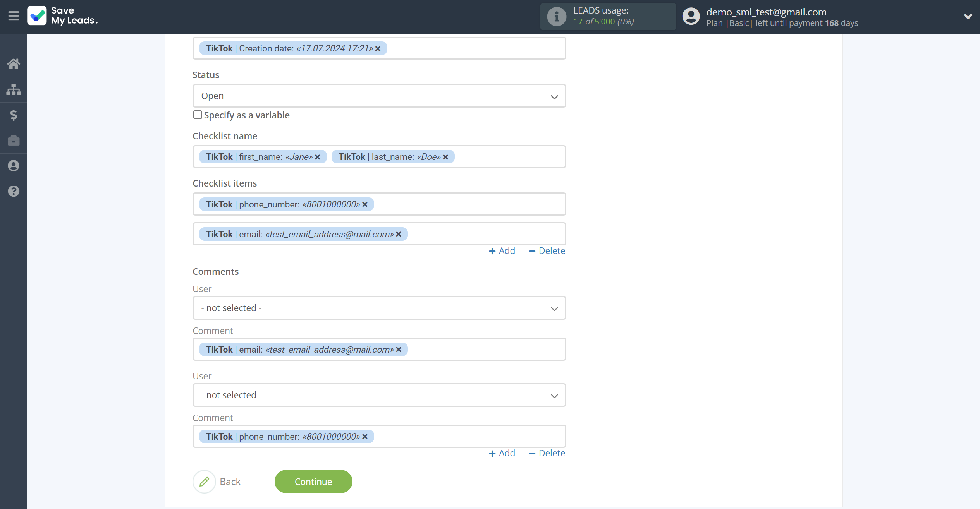Viewport: 980px width, 509px height.
Task: Go to the Home sidebar icon
Action: point(14,64)
